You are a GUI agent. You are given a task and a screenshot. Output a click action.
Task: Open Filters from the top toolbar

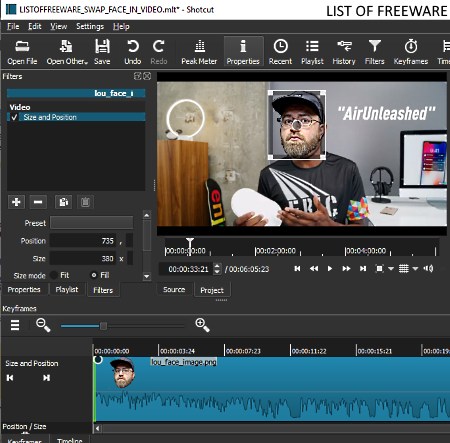pos(375,52)
